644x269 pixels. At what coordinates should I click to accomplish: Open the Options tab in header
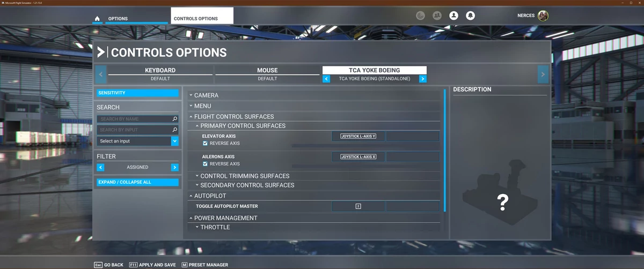click(x=118, y=19)
